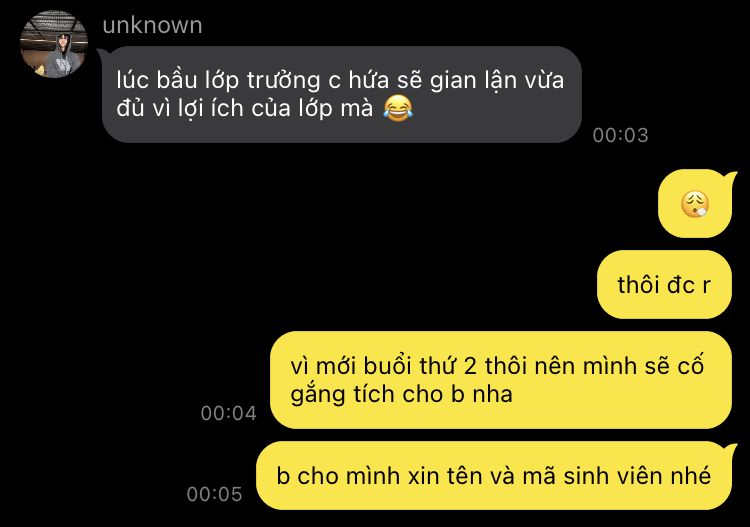750x527 pixels.
Task: Select the gray message about bầu lớp trưởng
Action: coord(342,94)
